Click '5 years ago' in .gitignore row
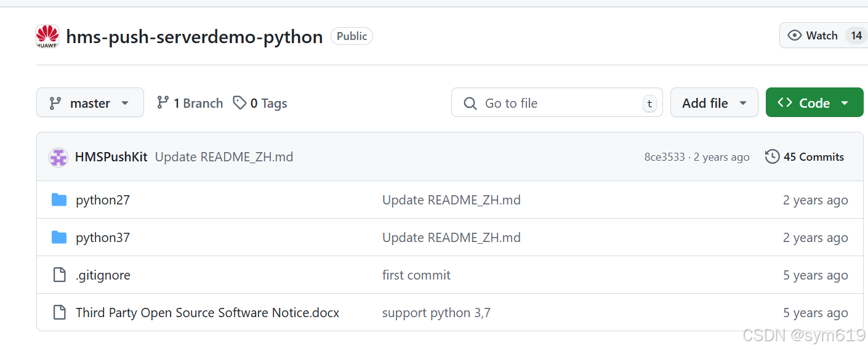Viewport: 868px width, 351px height. pyautogui.click(x=816, y=275)
